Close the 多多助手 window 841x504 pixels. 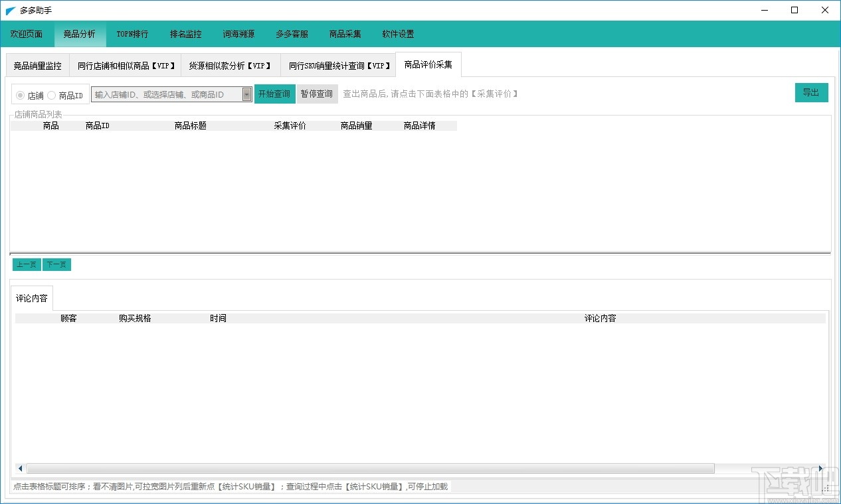tap(825, 10)
